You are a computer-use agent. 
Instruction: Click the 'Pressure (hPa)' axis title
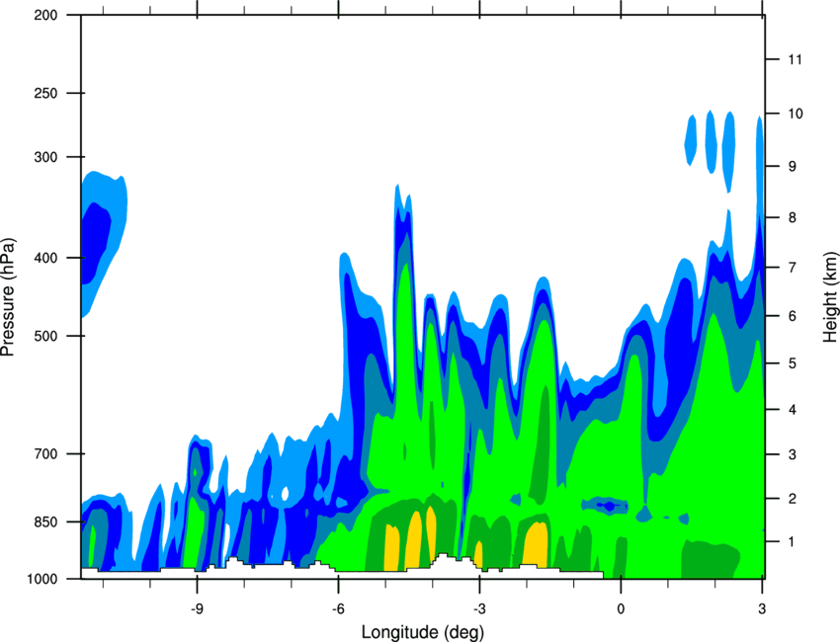(8, 296)
